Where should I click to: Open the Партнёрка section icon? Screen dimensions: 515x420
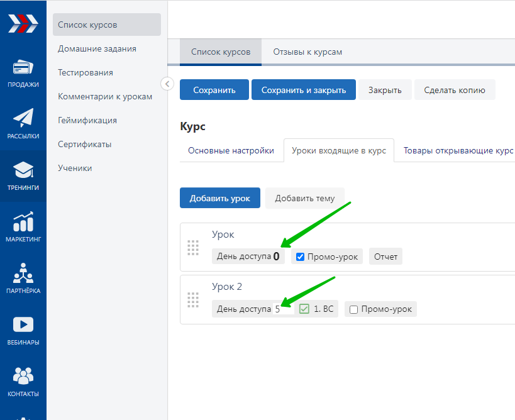pos(23,274)
